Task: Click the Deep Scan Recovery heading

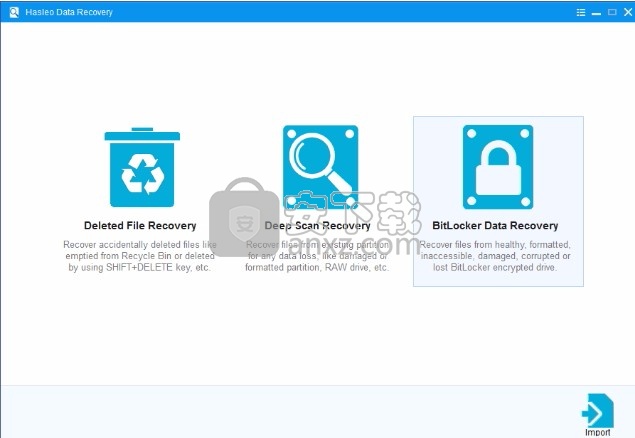Action: [317, 225]
